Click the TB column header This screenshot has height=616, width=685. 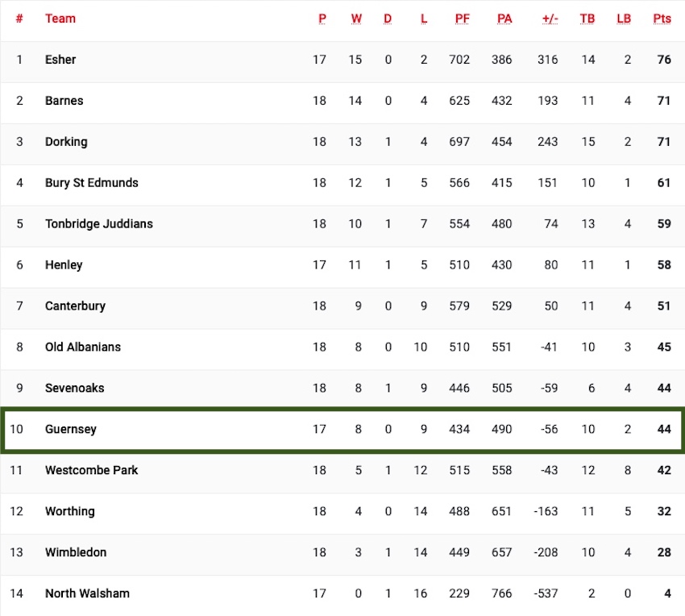587,19
